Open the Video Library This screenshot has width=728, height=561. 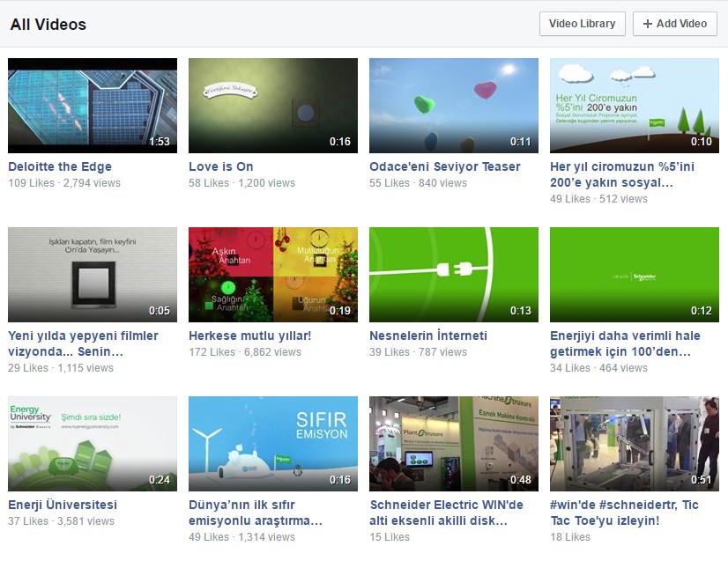pos(583,24)
